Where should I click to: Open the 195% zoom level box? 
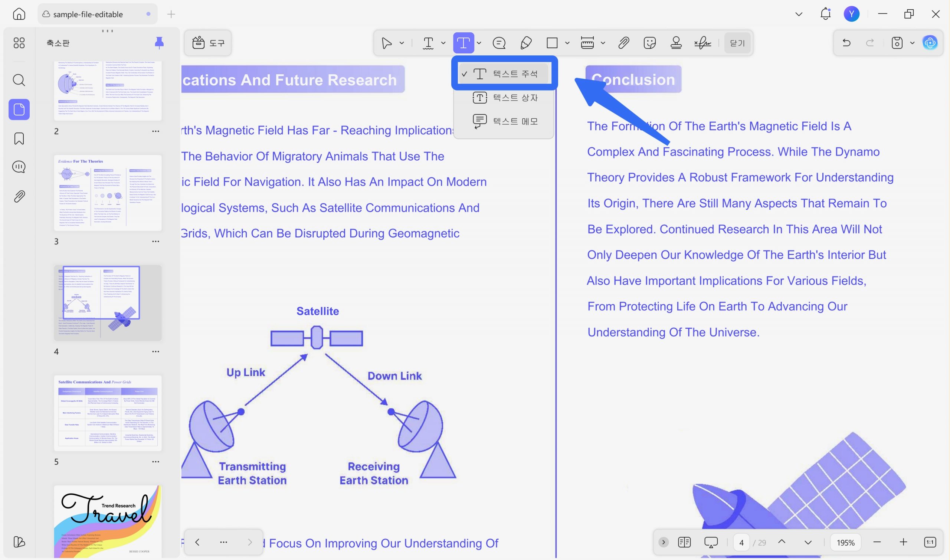coord(845,542)
